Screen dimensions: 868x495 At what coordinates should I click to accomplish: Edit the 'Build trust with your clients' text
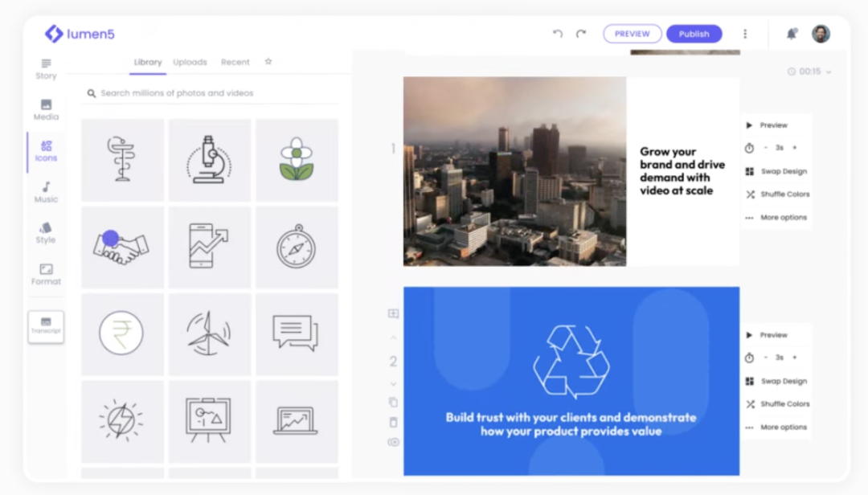coord(571,424)
